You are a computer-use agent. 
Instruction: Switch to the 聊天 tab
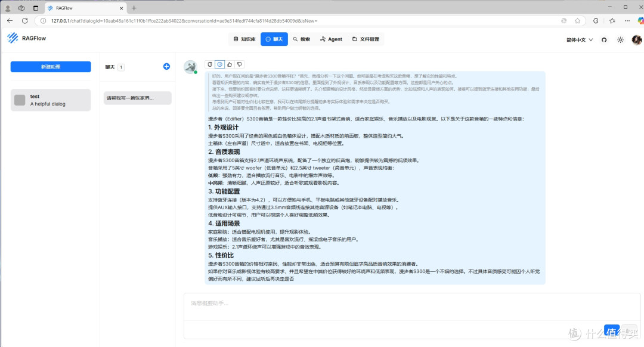(274, 39)
